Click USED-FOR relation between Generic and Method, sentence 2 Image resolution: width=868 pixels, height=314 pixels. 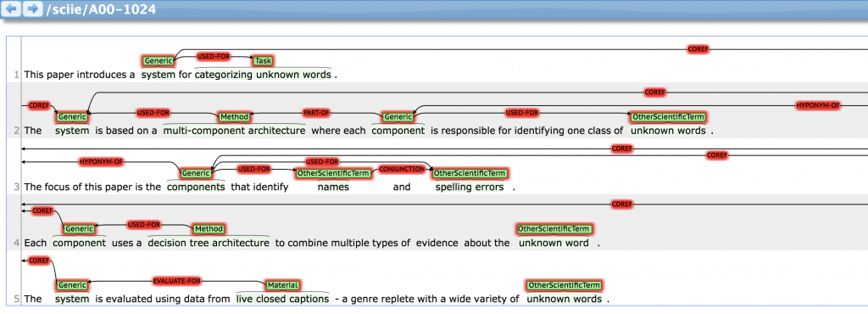[x=153, y=113]
